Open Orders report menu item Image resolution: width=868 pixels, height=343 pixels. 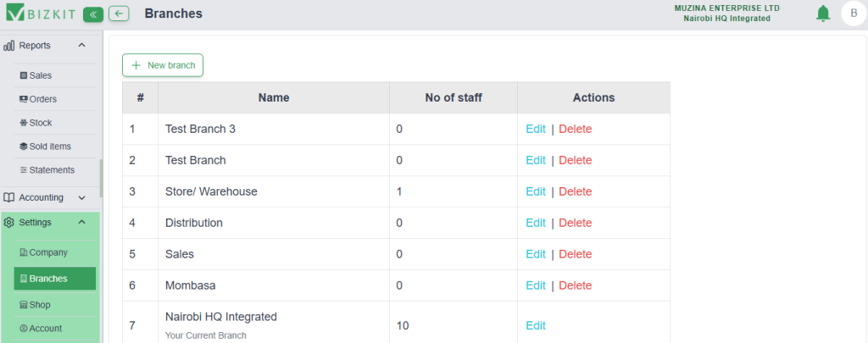[55, 99]
